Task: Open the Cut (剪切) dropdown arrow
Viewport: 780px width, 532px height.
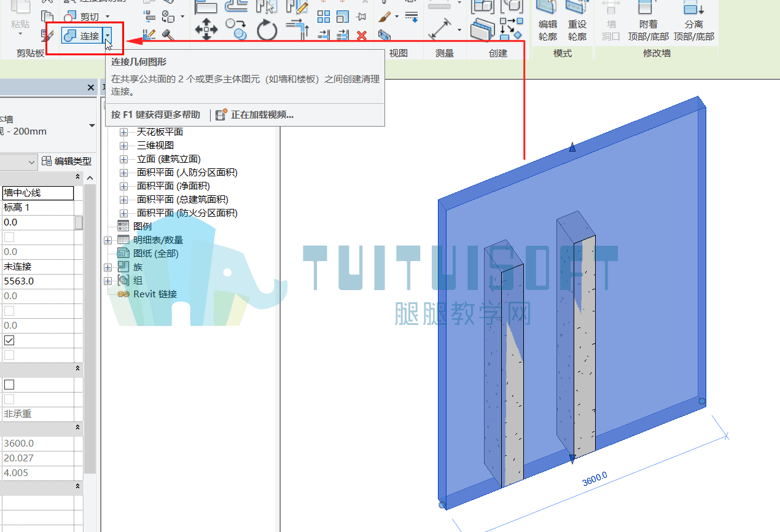Action: 107,17
